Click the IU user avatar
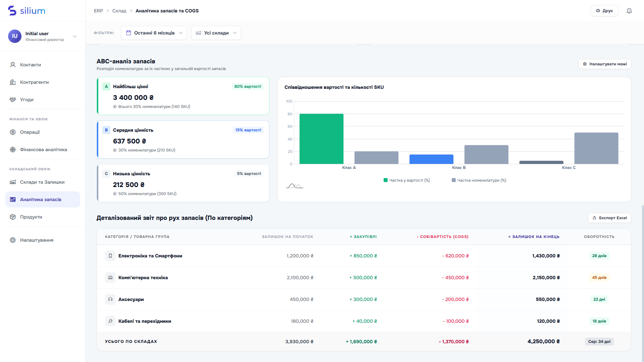The image size is (644, 362). tap(15, 36)
